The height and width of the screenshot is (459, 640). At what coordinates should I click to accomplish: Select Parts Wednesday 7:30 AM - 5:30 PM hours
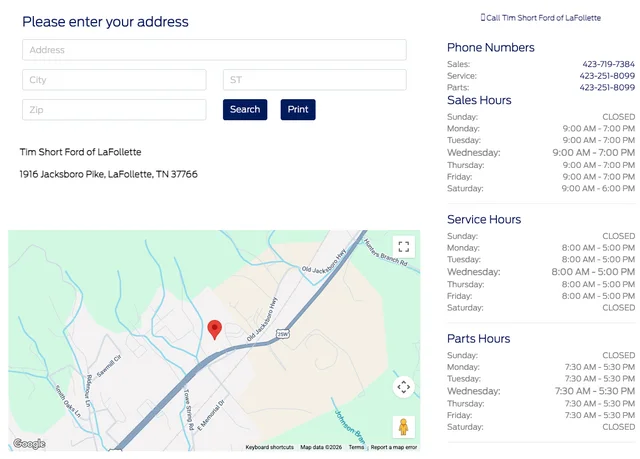595,391
